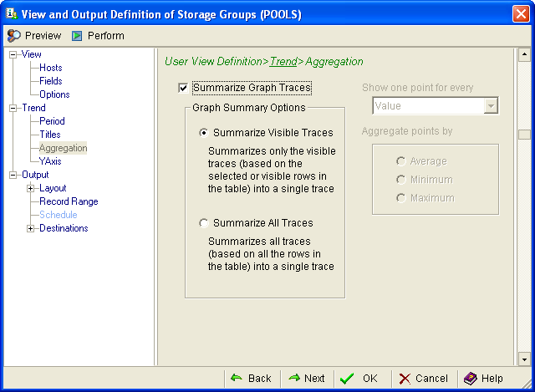
Task: Click the Trend breadcrumb link
Action: click(283, 61)
